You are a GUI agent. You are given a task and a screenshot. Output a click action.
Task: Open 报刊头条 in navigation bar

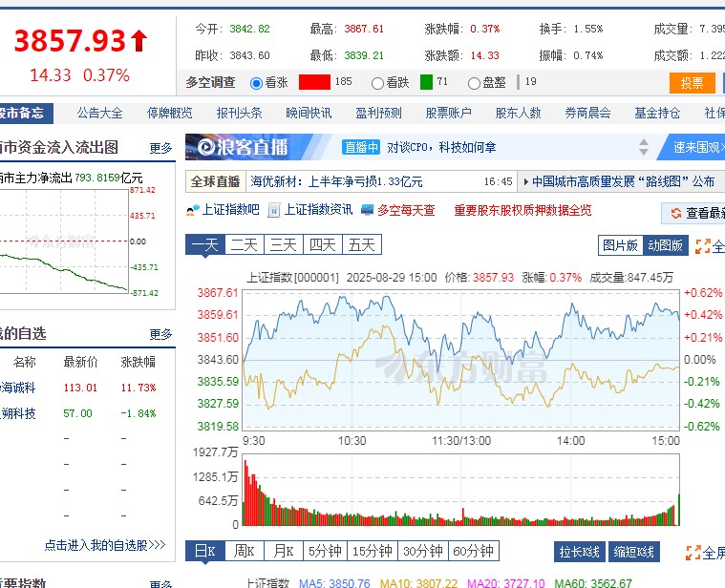point(239,114)
